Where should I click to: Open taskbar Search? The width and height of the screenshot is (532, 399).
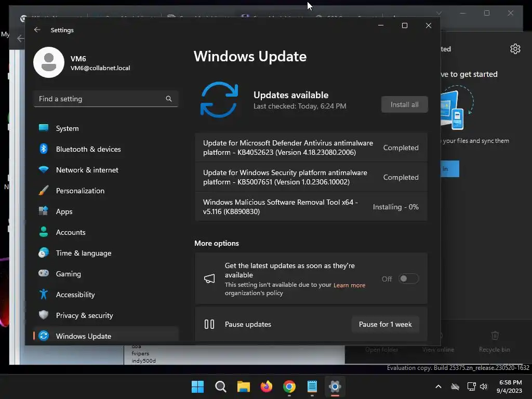pyautogui.click(x=220, y=387)
